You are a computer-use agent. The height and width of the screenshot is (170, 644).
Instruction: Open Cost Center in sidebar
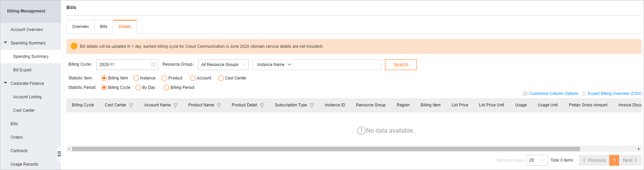click(x=24, y=110)
